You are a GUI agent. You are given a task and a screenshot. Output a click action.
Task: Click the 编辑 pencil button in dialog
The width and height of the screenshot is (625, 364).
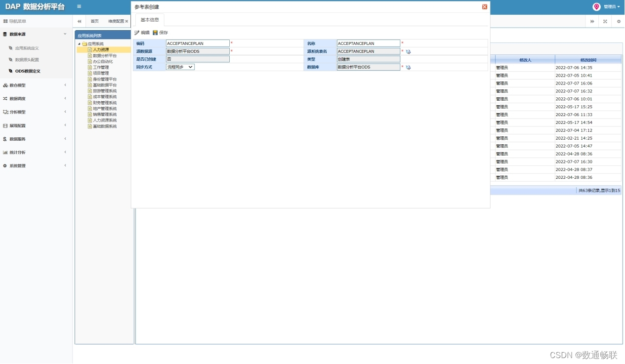click(142, 33)
